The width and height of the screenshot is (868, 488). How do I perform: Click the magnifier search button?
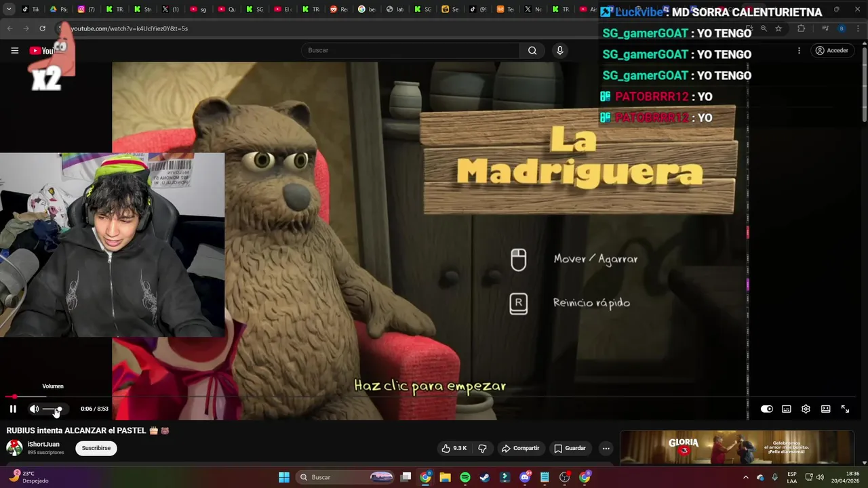(532, 50)
